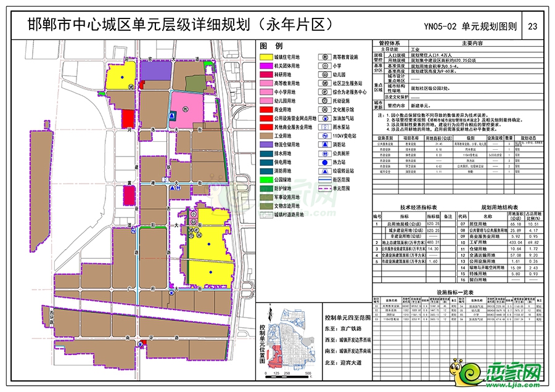Image resolution: width=555 pixels, height=392 pixels.
Task: Click the '规划社区级公园2处。' cell
Action: (x=430, y=89)
